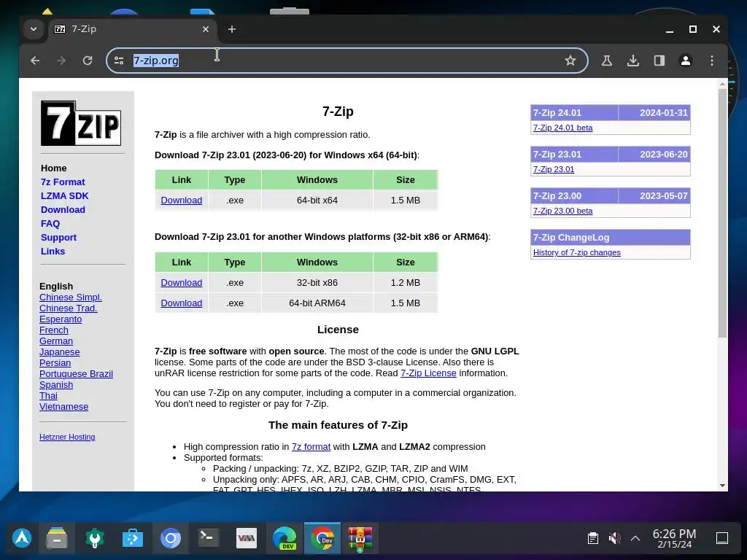The width and height of the screenshot is (747, 560).
Task: Open the Arch launcher in taskbar
Action: [x=22, y=538]
